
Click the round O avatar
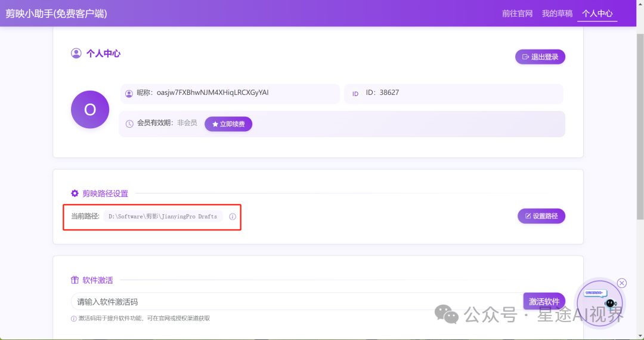click(x=90, y=110)
